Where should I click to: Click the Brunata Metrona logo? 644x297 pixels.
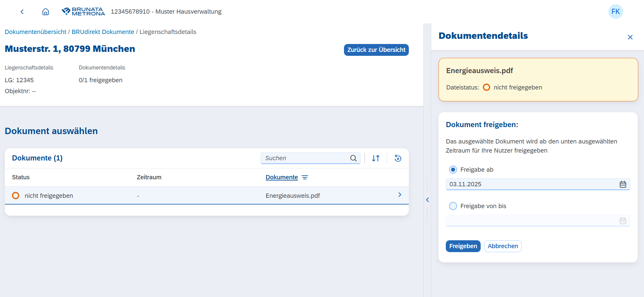(83, 12)
